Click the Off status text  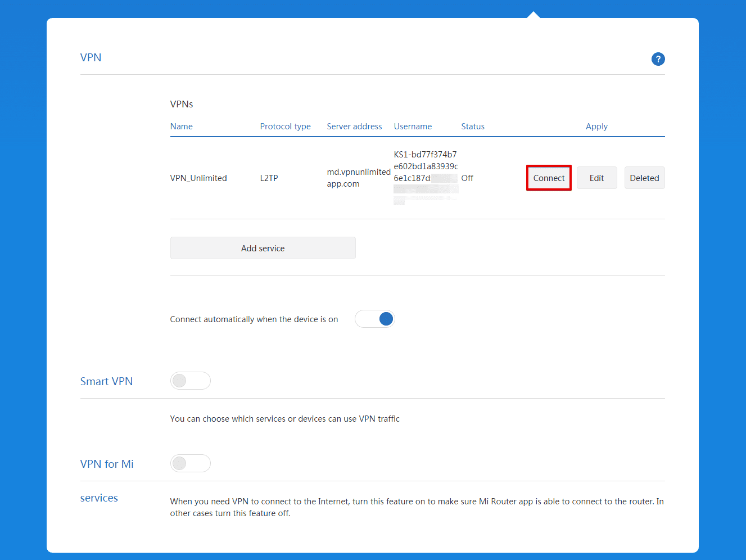(x=467, y=178)
